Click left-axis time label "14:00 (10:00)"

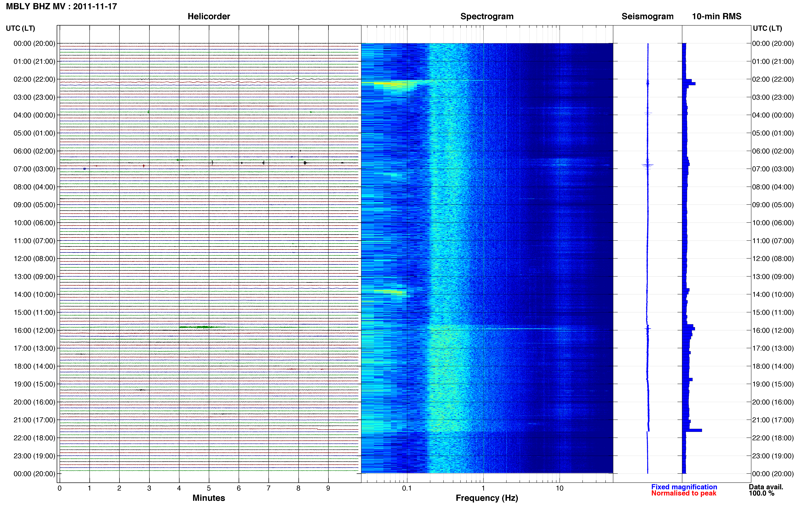34,294
